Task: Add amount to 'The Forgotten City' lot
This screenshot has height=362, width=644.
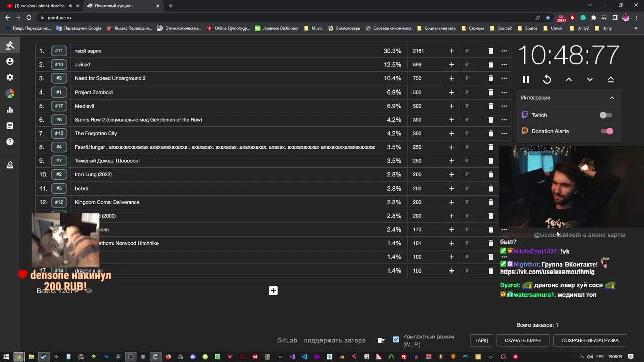Action: click(452, 133)
